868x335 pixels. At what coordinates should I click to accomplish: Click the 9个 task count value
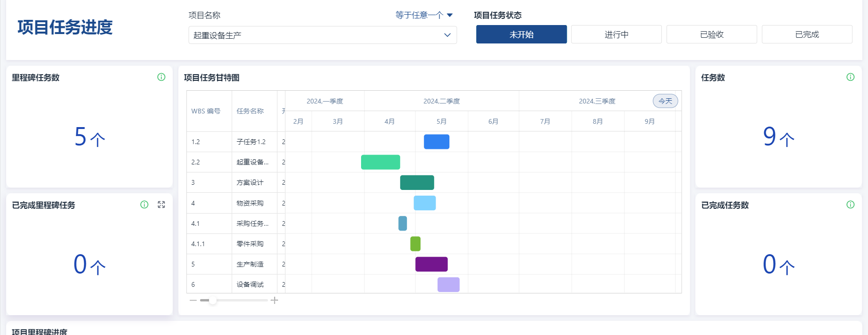coord(779,137)
